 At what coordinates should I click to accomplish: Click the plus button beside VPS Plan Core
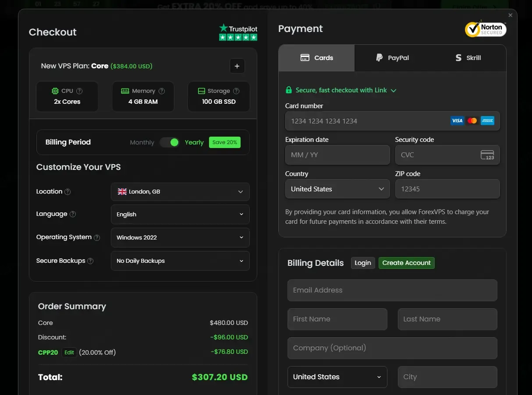[237, 66]
